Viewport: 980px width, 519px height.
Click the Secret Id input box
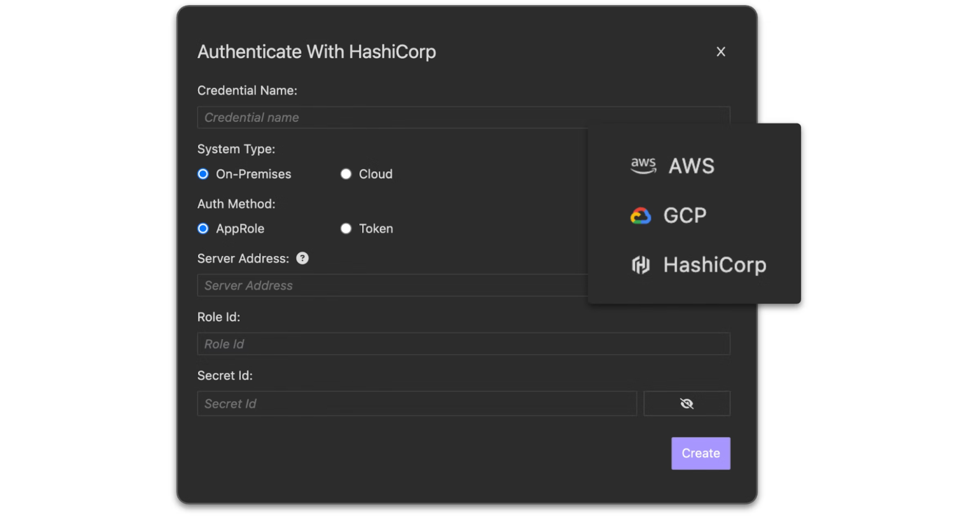coord(416,403)
